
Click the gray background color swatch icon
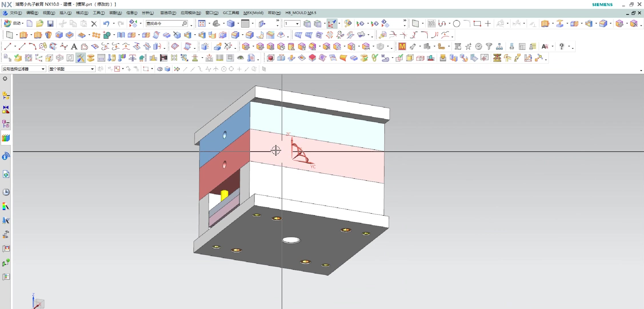(x=245, y=23)
